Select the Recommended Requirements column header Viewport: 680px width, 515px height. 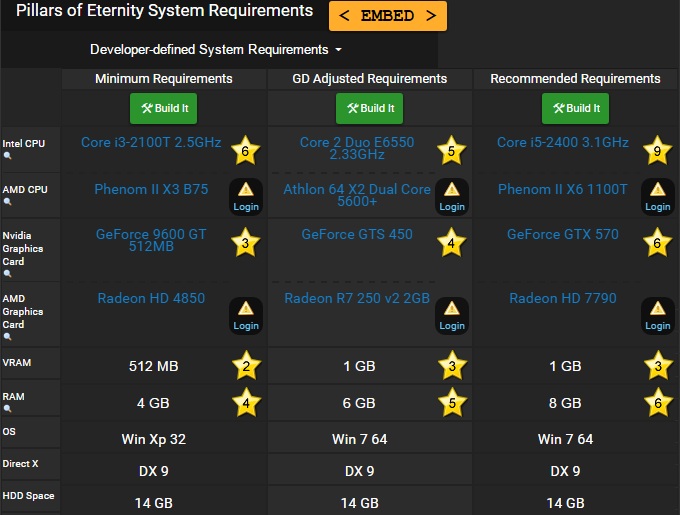[575, 78]
